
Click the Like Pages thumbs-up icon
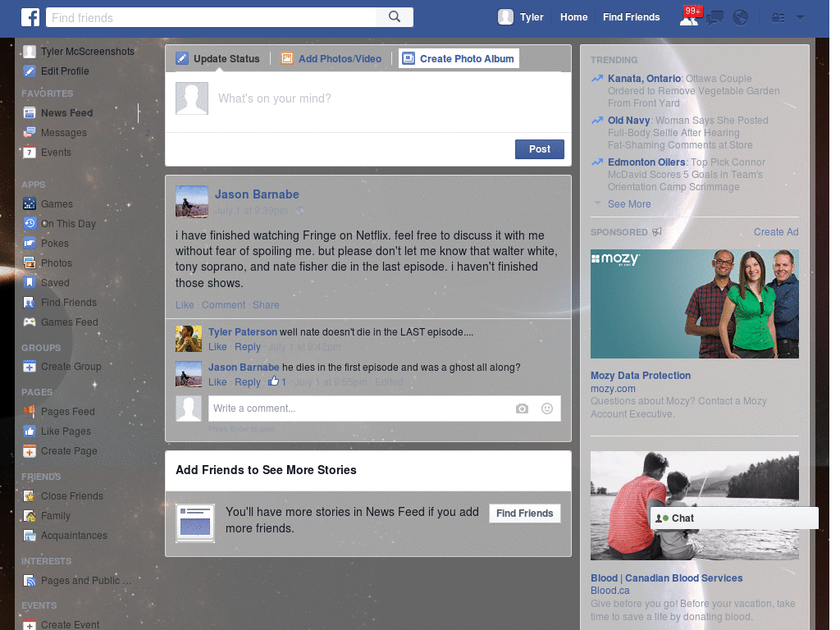[30, 431]
